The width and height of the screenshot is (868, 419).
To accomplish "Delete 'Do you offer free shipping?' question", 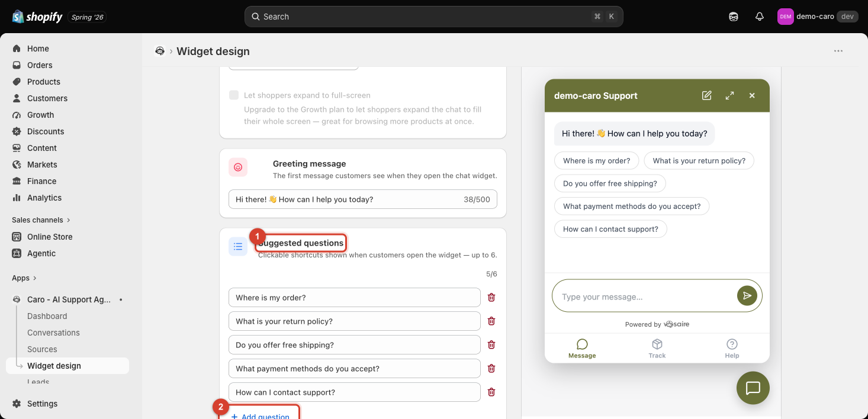I will coord(491,345).
